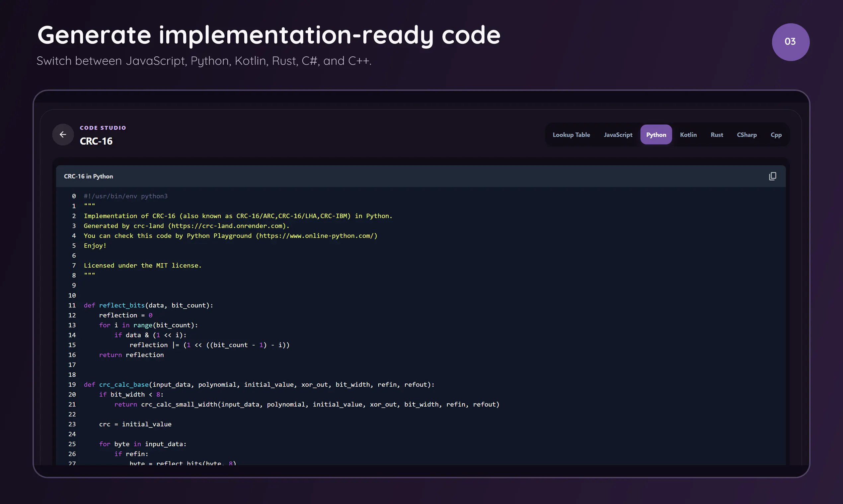Click the 'Generate implementation-ready code' heading
Image resolution: width=843 pixels, height=504 pixels.
click(269, 35)
